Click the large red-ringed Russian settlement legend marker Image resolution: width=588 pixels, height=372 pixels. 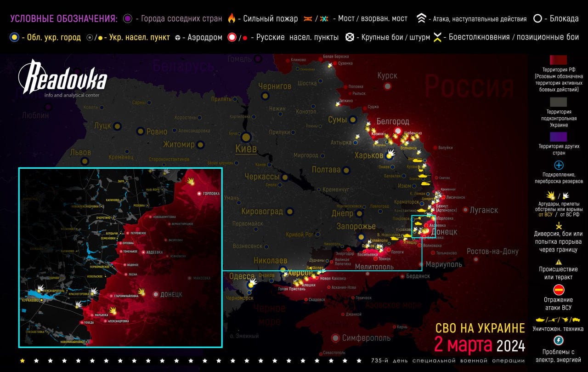point(232,37)
